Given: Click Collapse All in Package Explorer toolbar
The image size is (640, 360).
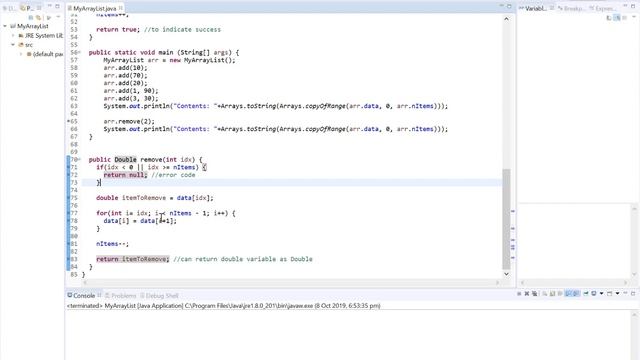Looking at the screenshot, I should tap(31, 18).
